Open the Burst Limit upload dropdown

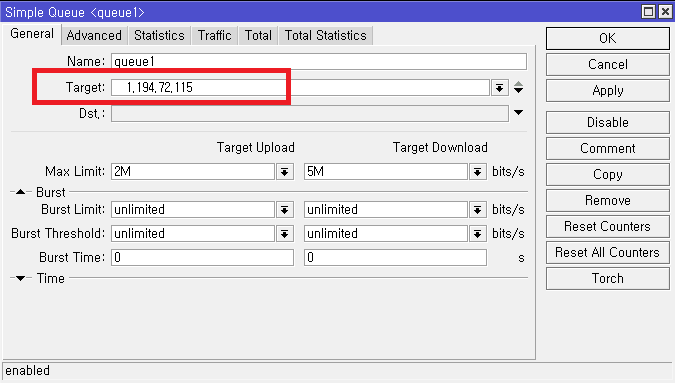(x=284, y=210)
